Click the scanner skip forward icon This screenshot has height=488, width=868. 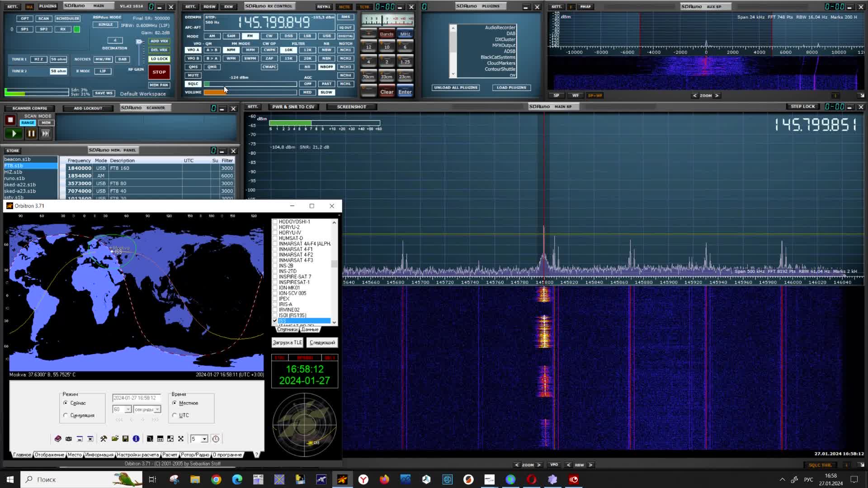(45, 133)
